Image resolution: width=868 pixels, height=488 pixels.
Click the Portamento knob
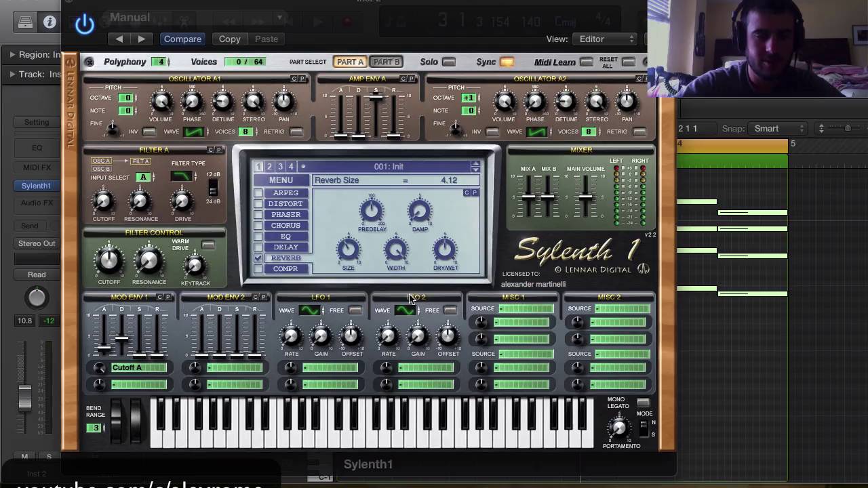pos(618,428)
